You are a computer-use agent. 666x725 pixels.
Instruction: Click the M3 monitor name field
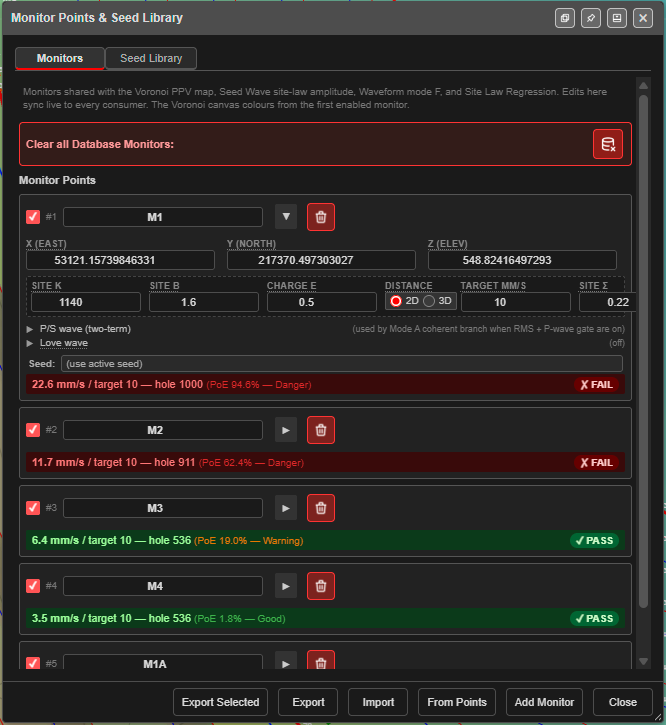click(x=163, y=508)
